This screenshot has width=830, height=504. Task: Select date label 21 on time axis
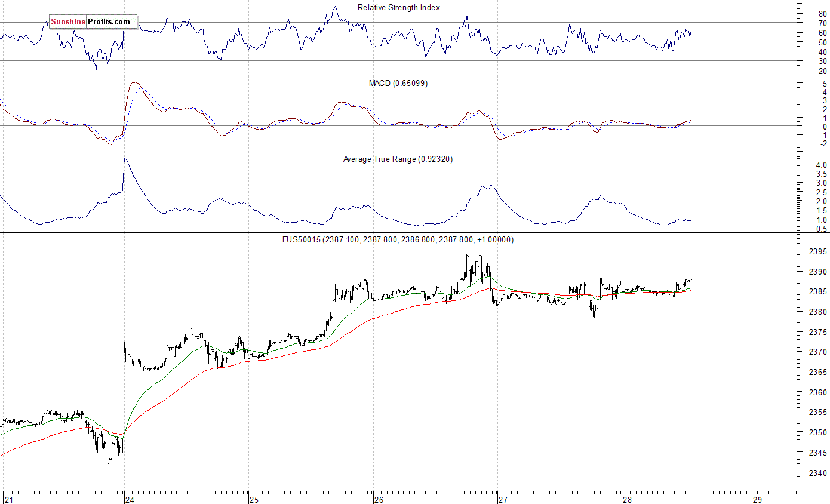(8, 499)
